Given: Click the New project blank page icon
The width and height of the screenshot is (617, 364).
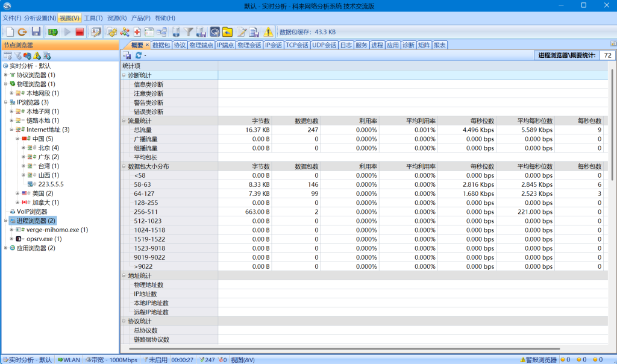Looking at the screenshot, I should (10, 32).
